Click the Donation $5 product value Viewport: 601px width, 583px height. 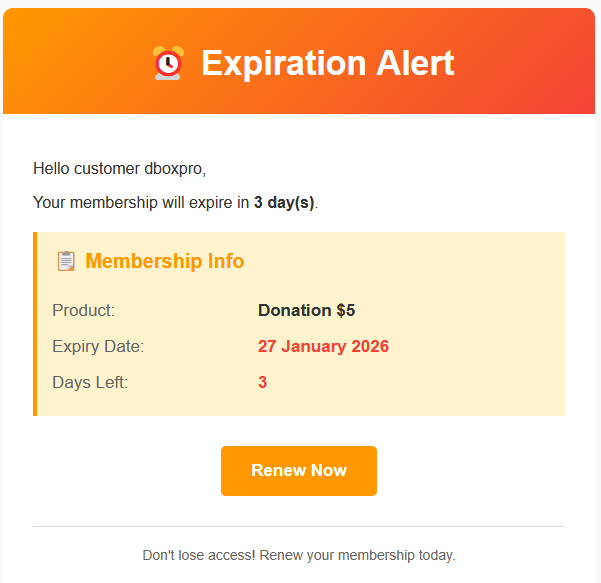306,310
